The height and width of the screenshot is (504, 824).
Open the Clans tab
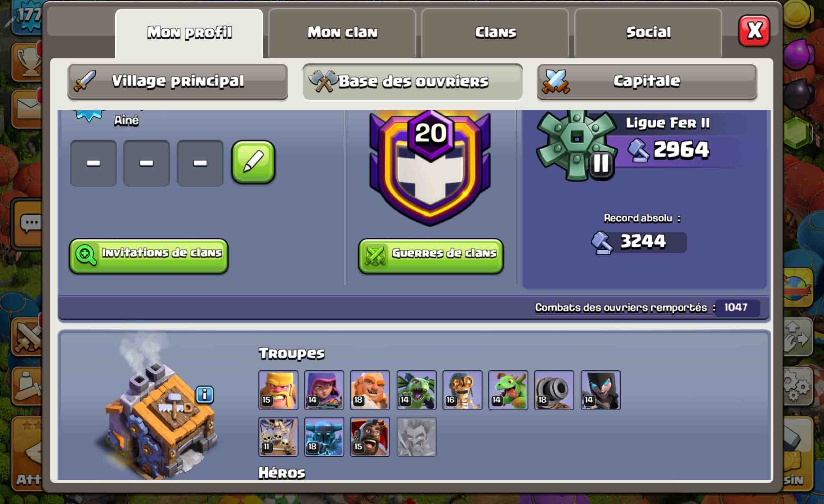[495, 33]
